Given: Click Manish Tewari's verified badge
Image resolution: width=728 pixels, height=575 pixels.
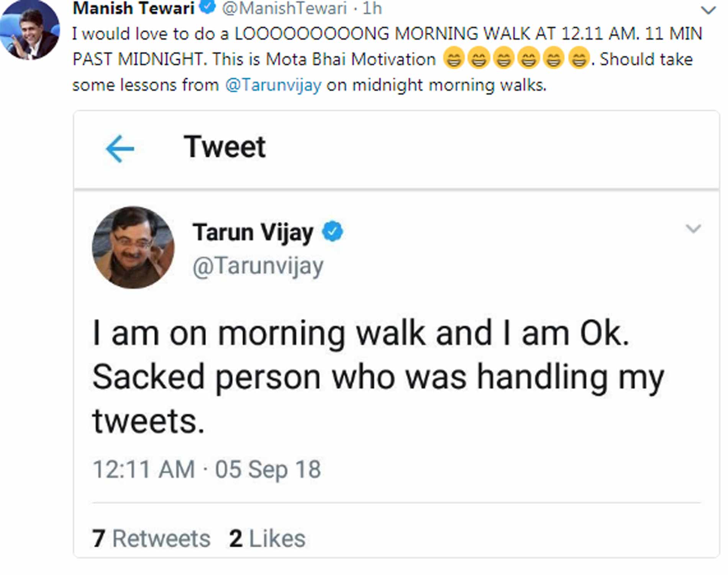Looking at the screenshot, I should [x=207, y=6].
